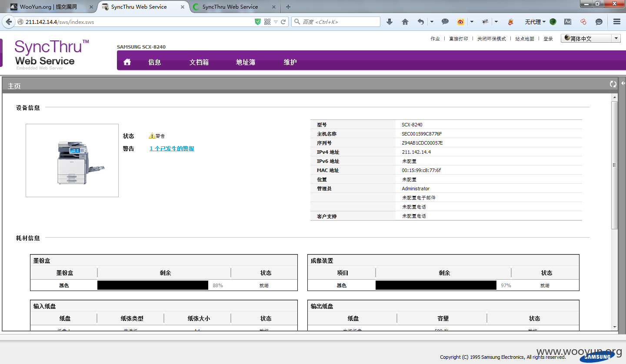
Task: Switch to the WooYun.org browser tab
Action: (51, 7)
